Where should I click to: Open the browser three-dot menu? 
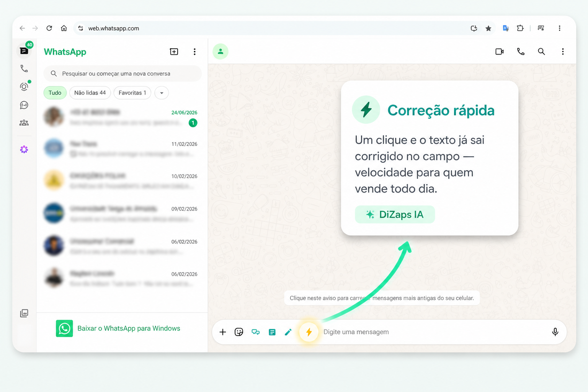coord(560,28)
